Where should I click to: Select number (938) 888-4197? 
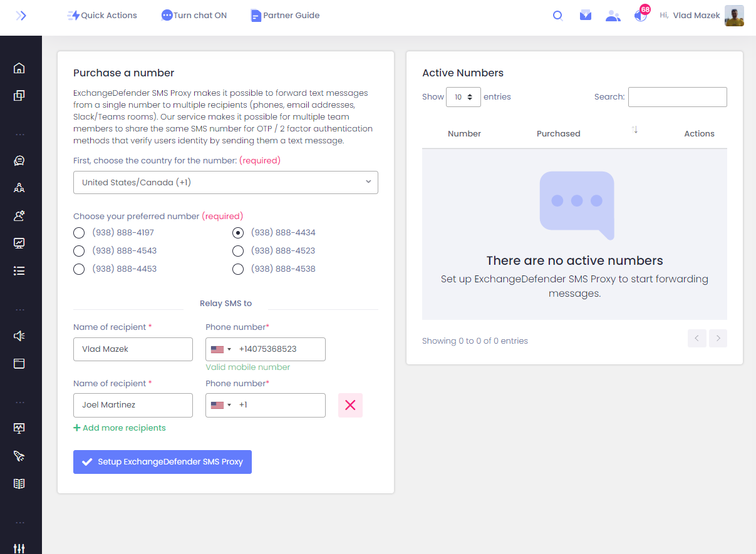click(x=79, y=233)
